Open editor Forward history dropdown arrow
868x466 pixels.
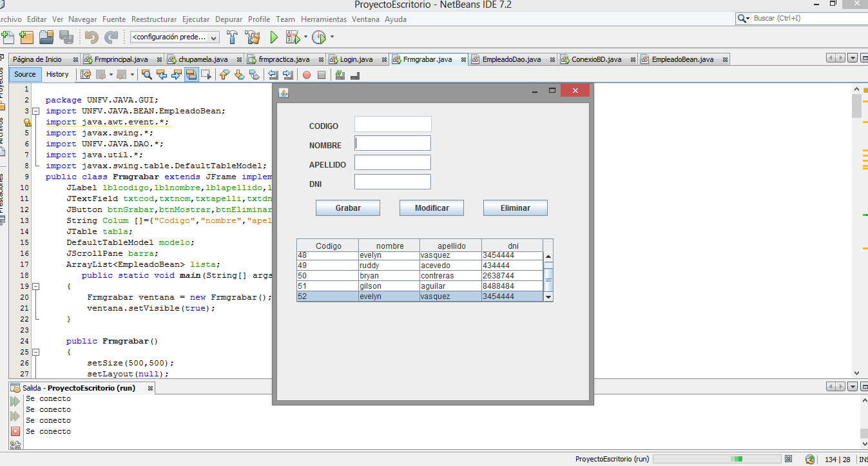point(132,75)
